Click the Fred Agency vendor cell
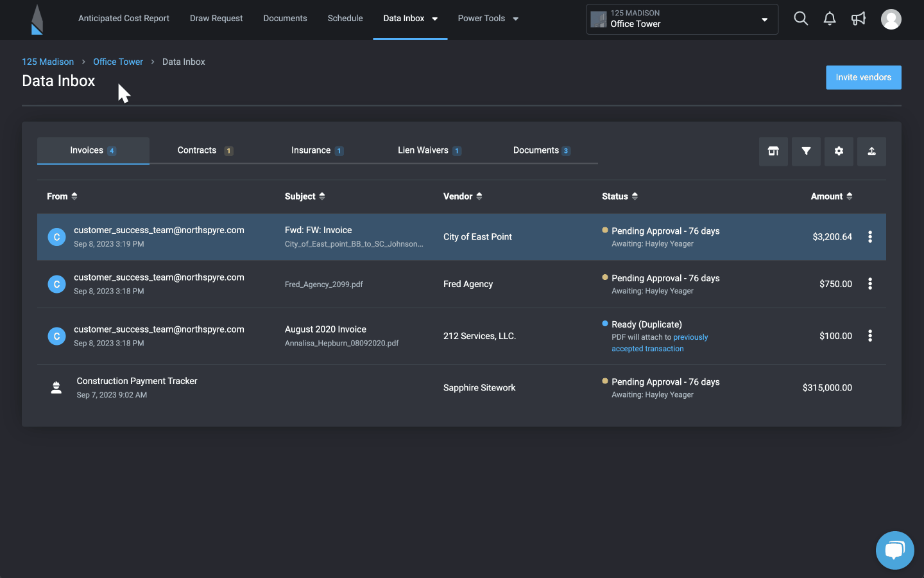924x578 pixels. tap(468, 284)
